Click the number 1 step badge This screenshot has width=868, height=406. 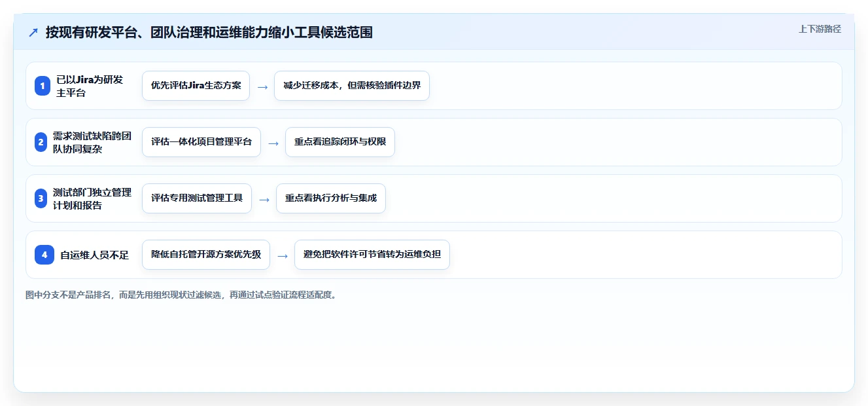pos(43,86)
